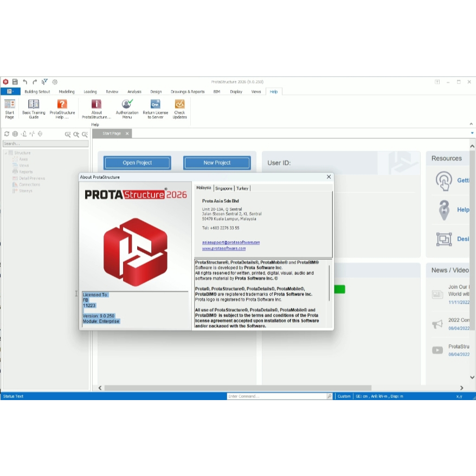Viewport: 476px width, 476px height.
Task: Open the Modelling ribbon tab
Action: click(67, 92)
